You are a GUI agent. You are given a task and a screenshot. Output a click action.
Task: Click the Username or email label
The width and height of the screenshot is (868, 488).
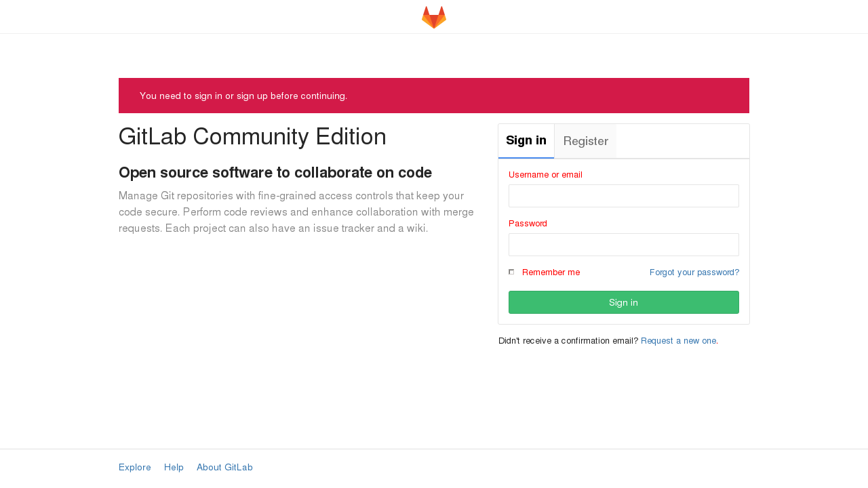click(x=545, y=175)
